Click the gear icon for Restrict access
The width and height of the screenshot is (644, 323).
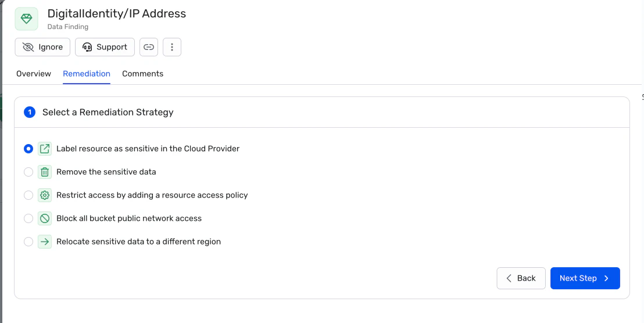(45, 195)
